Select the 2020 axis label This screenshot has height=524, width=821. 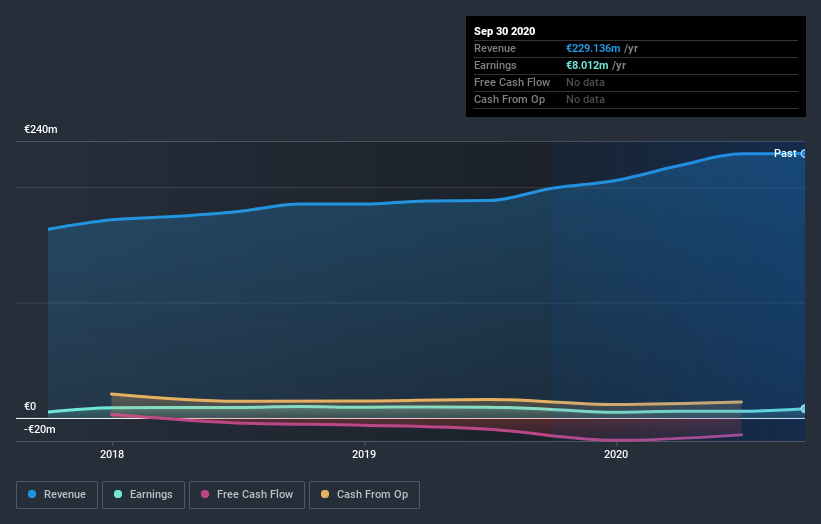point(616,454)
